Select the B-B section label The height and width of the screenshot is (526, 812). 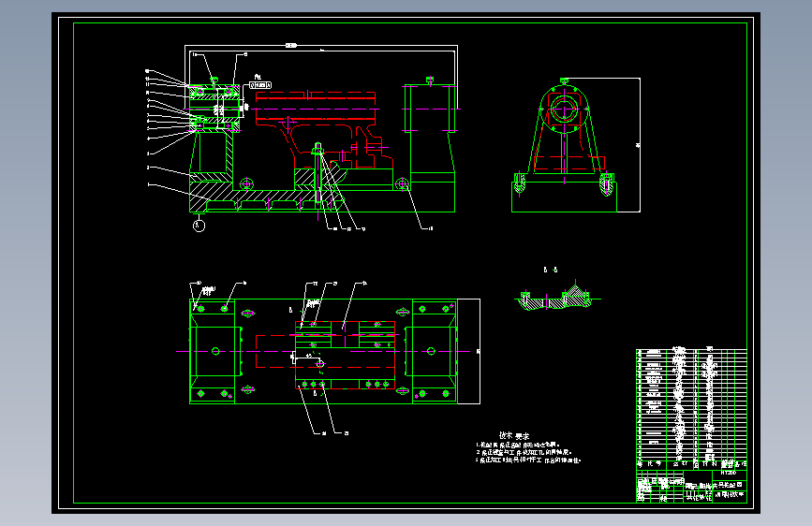tap(551, 270)
